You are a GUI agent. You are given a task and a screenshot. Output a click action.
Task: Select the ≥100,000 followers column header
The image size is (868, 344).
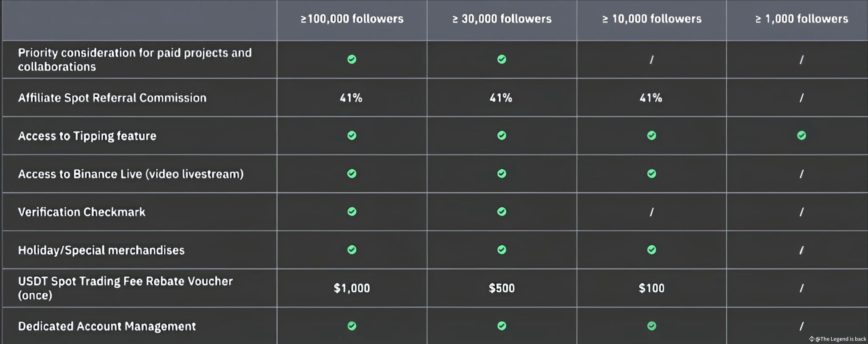click(x=352, y=19)
